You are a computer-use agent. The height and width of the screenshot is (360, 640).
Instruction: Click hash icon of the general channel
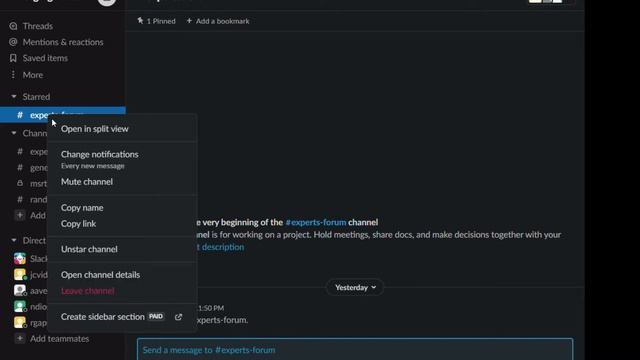tap(20, 167)
